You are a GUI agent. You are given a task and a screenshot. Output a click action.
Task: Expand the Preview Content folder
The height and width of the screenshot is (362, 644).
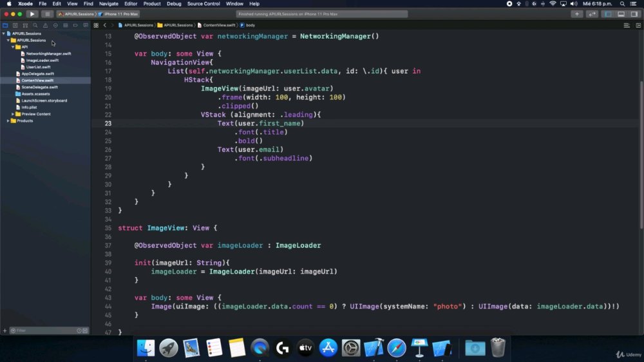pos(13,114)
